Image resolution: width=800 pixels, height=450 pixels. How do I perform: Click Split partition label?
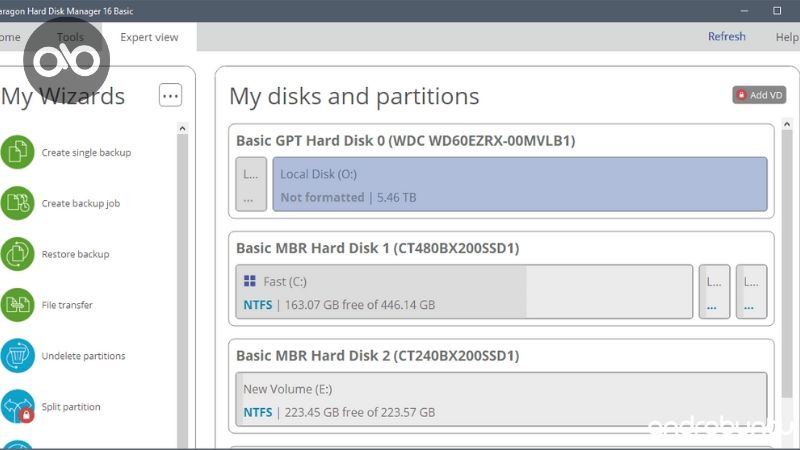pyautogui.click(x=71, y=407)
